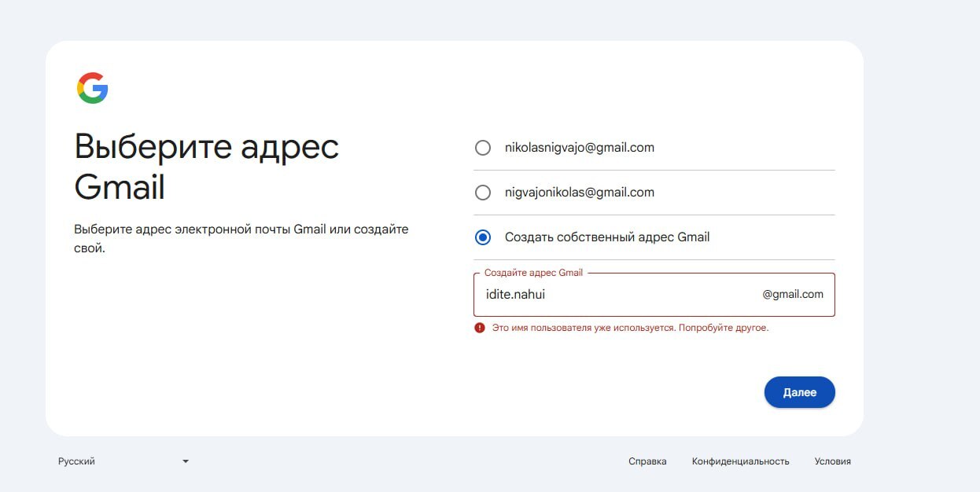
Task: Click the nigvajonikolas@gmail.com address label
Action: click(x=579, y=193)
